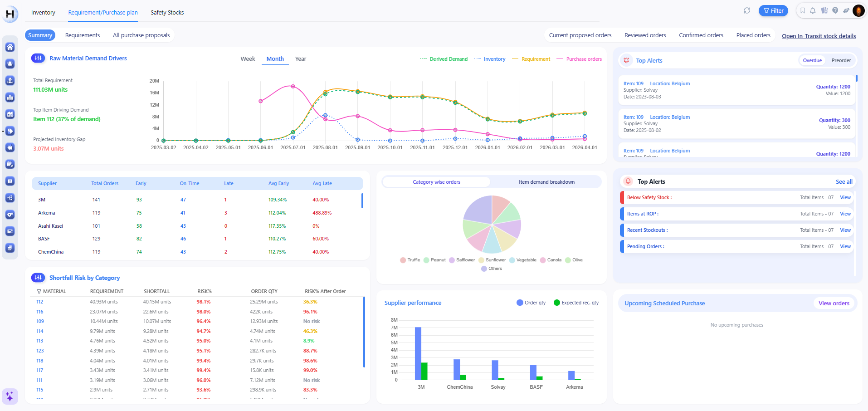Open the MATERIAL column filter
The height and width of the screenshot is (411, 868).
[39, 292]
